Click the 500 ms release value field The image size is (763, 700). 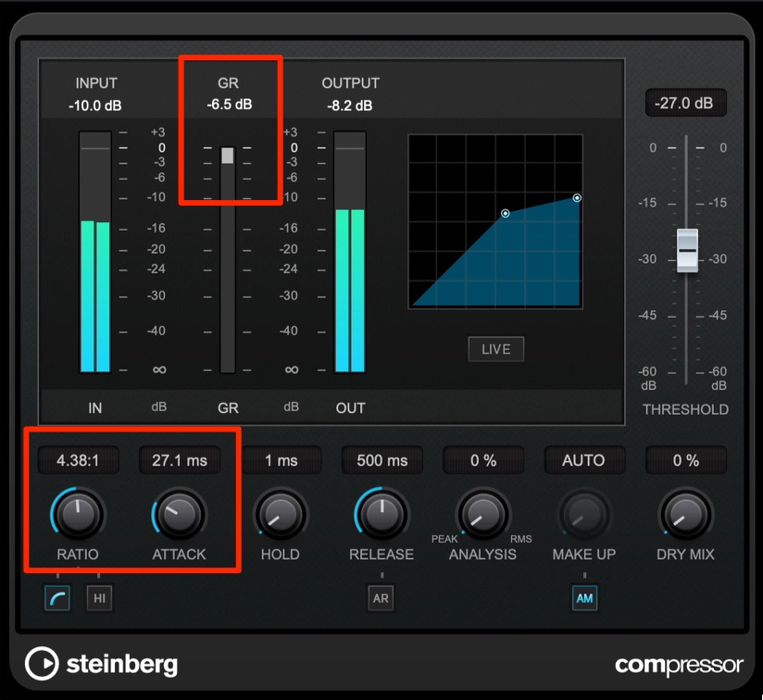tap(382, 460)
